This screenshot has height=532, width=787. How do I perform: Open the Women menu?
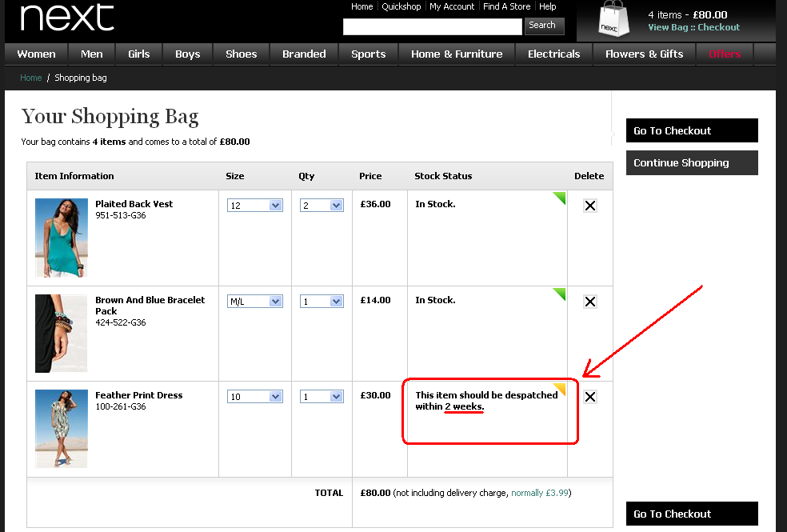(x=36, y=54)
